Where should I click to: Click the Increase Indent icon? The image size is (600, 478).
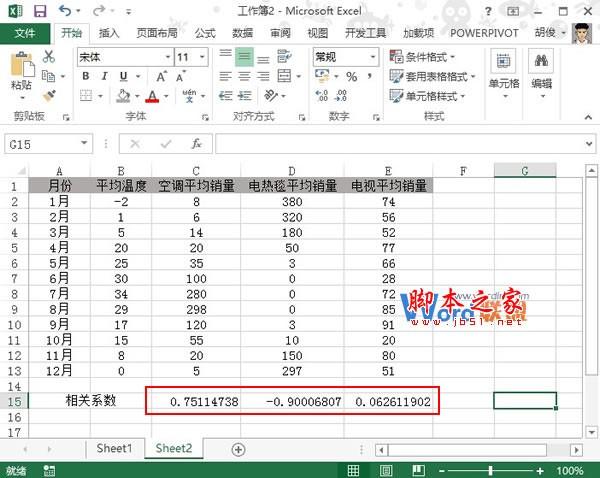coord(244,96)
